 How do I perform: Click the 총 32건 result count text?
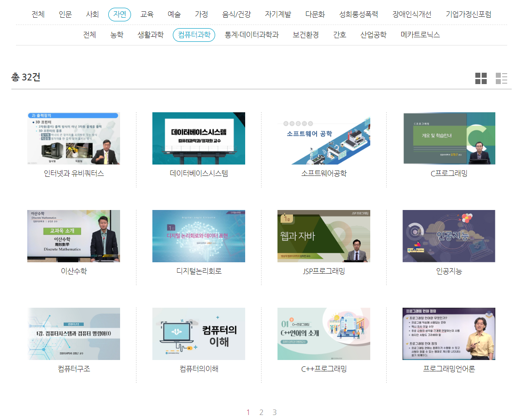tap(26, 77)
